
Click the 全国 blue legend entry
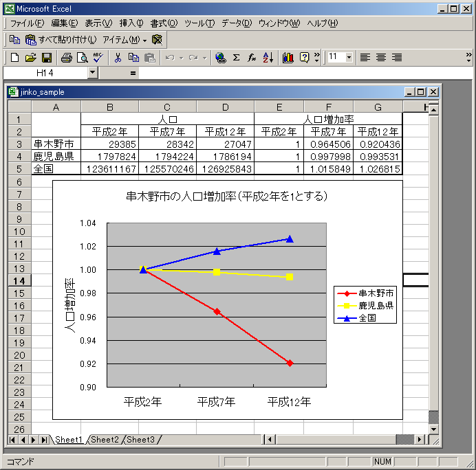357,317
